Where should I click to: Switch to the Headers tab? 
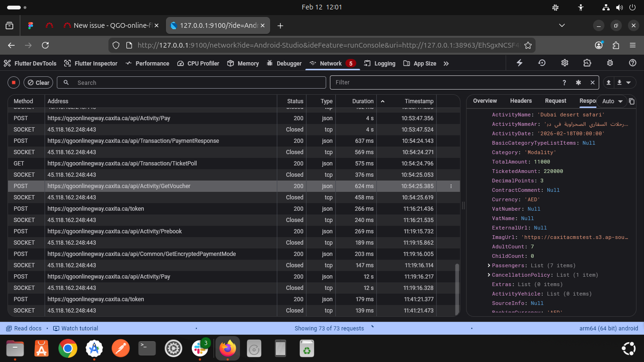click(x=520, y=101)
